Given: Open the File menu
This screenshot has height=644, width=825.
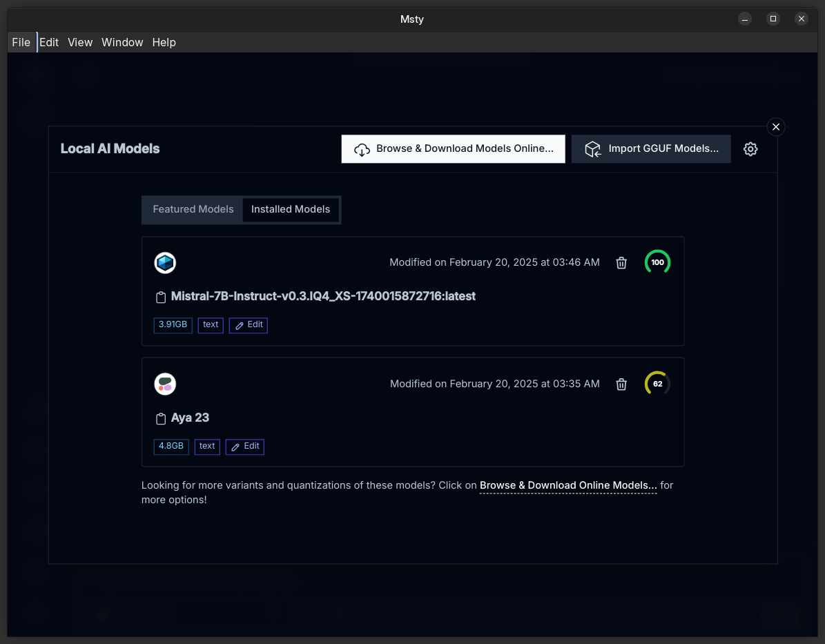Looking at the screenshot, I should (x=21, y=42).
